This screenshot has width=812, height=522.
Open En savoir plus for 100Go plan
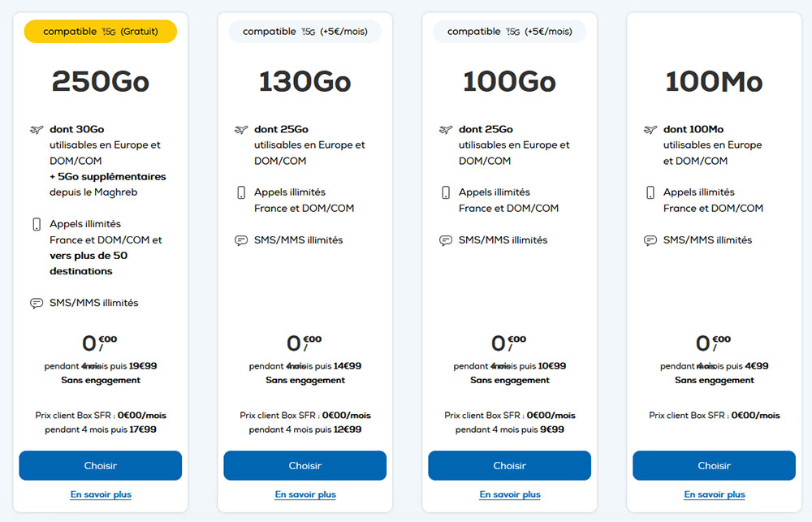(x=510, y=494)
